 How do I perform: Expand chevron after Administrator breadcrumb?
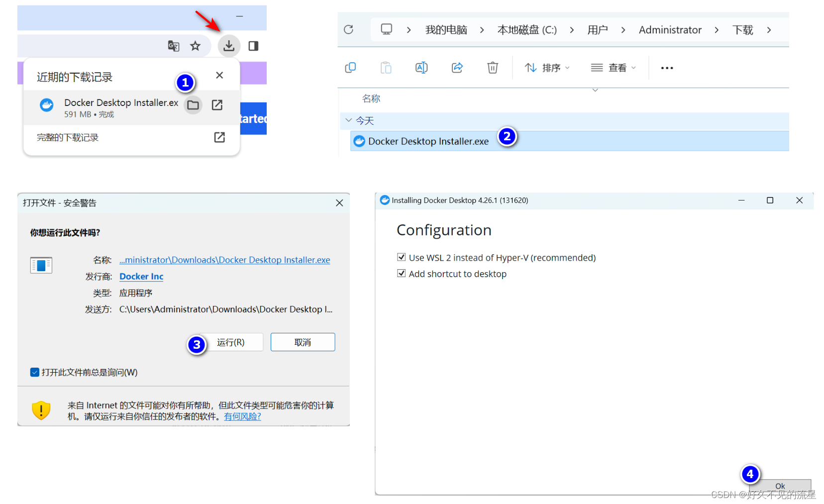point(717,30)
